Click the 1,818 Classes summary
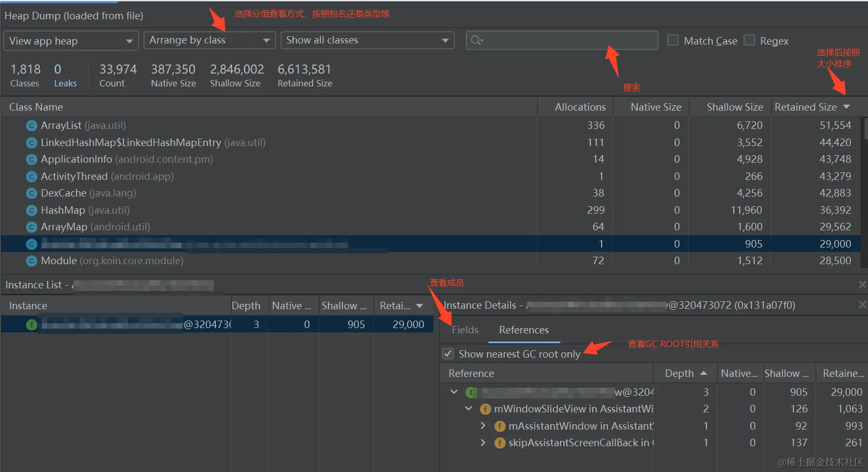This screenshot has width=868, height=472. point(25,76)
